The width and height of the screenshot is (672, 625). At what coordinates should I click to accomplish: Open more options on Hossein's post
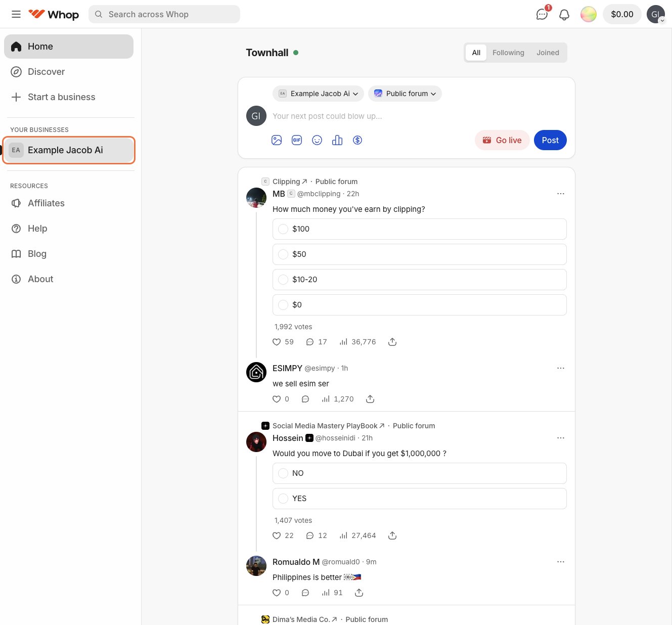pos(561,438)
